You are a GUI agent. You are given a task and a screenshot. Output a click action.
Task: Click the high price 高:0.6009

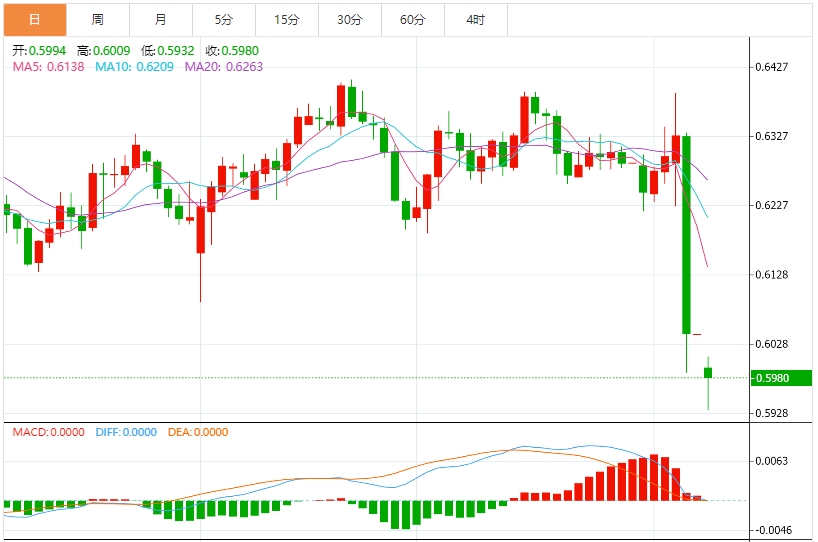pyautogui.click(x=103, y=51)
